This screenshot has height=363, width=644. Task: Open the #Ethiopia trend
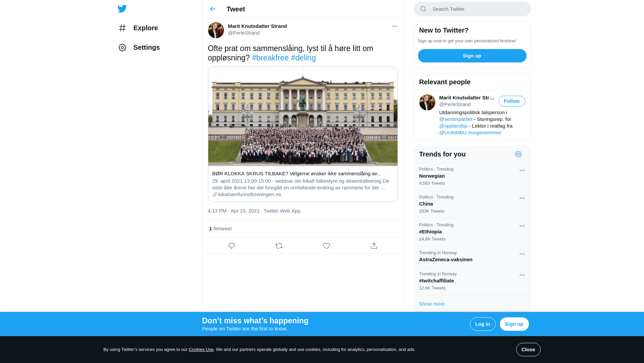tap(472, 232)
